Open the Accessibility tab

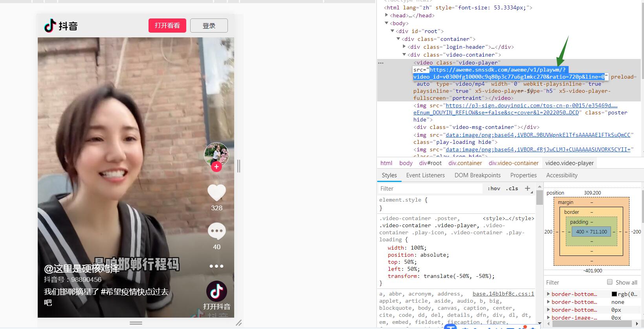[x=561, y=175]
